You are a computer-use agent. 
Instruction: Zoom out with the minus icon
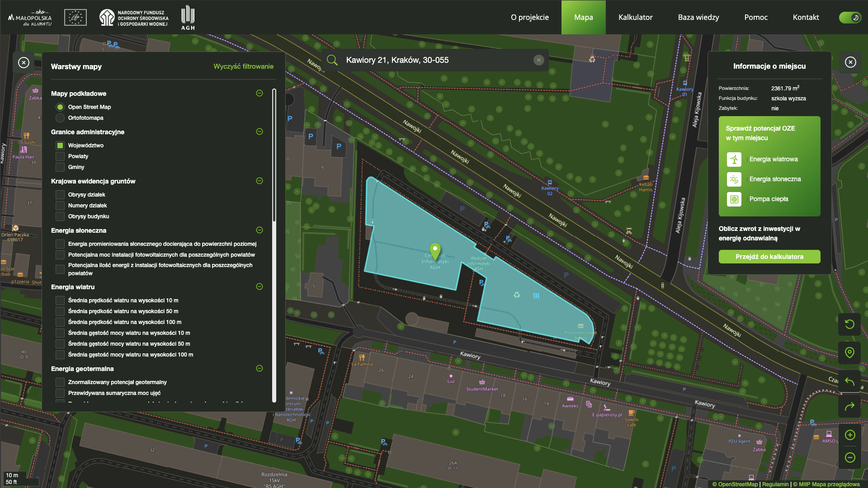(x=849, y=457)
